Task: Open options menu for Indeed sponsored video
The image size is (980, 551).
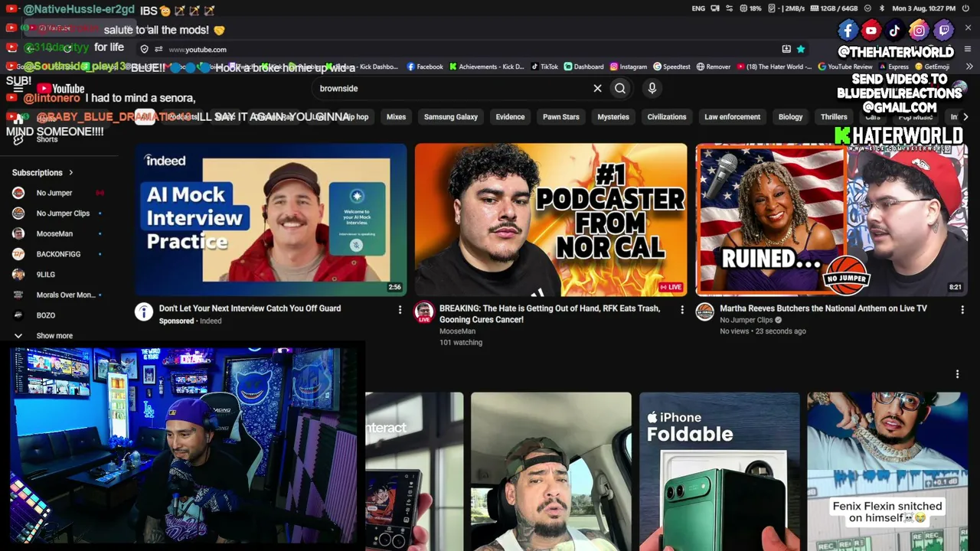Action: (400, 310)
